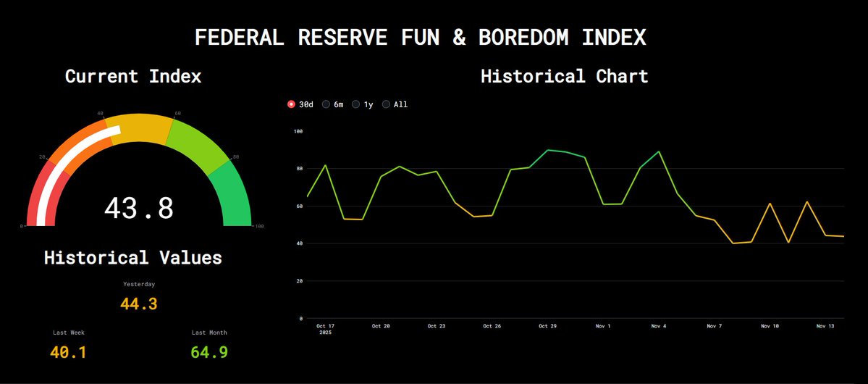Click the Oct 26 x-axis label
Image resolution: width=868 pixels, height=384 pixels.
(x=492, y=326)
